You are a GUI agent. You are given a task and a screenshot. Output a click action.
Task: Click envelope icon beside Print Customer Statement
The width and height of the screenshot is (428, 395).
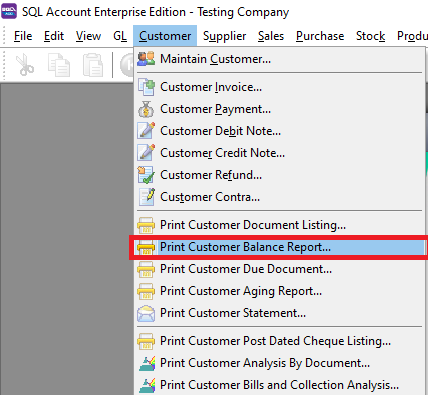tap(146, 313)
